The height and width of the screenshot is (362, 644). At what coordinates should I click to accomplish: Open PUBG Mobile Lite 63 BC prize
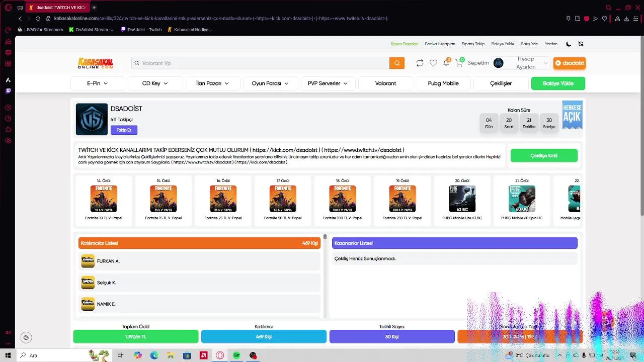click(x=462, y=200)
